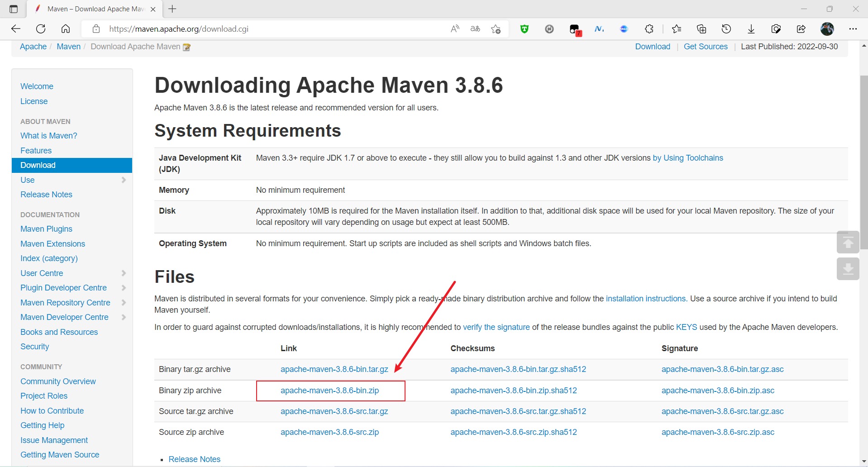Click the Share icon on toolbar
This screenshot has height=467, width=868.
[801, 29]
